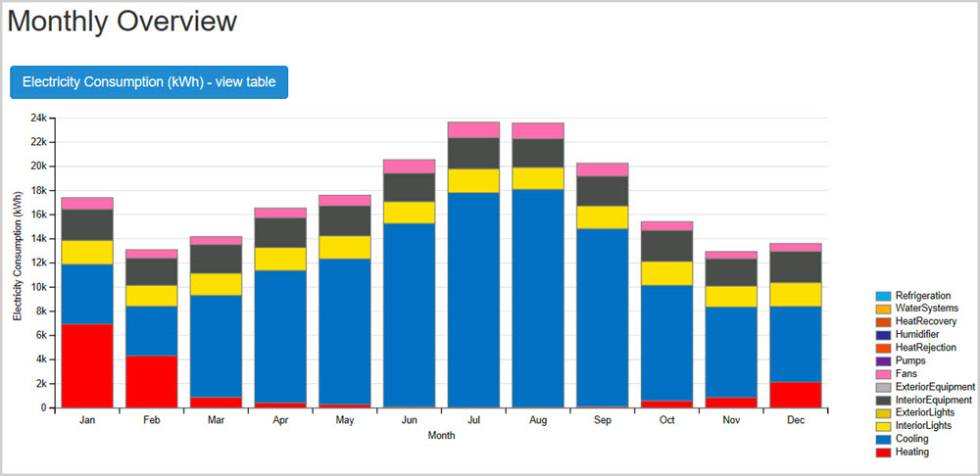Click the Refrigeration legend color swatch
The height and width of the screenshot is (476, 980).
(x=883, y=296)
